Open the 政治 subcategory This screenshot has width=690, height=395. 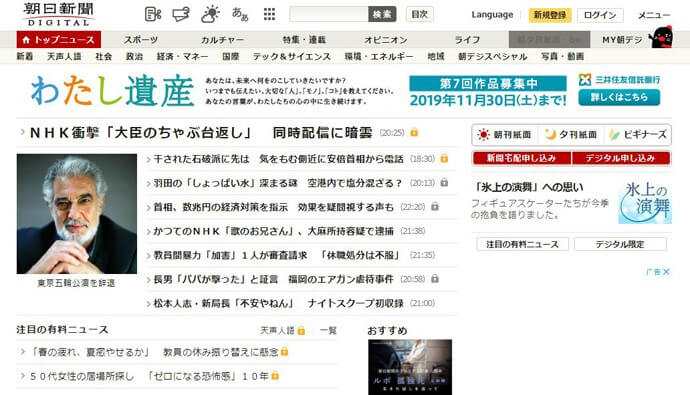click(134, 56)
